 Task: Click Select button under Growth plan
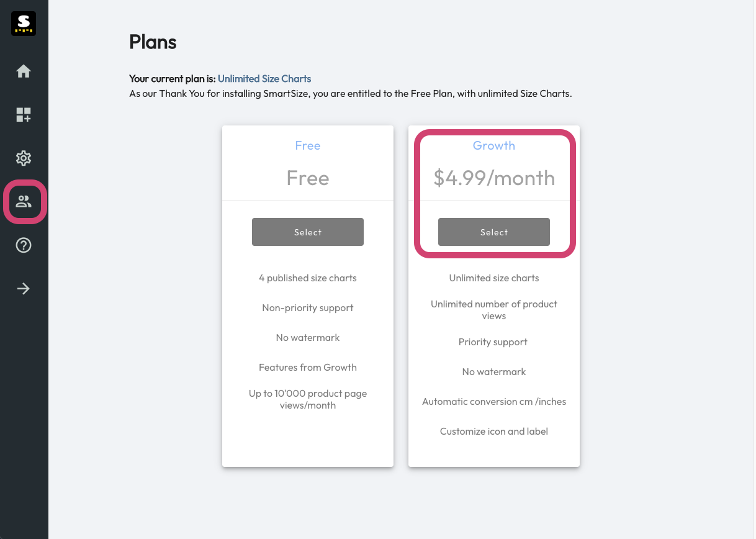[x=494, y=232]
